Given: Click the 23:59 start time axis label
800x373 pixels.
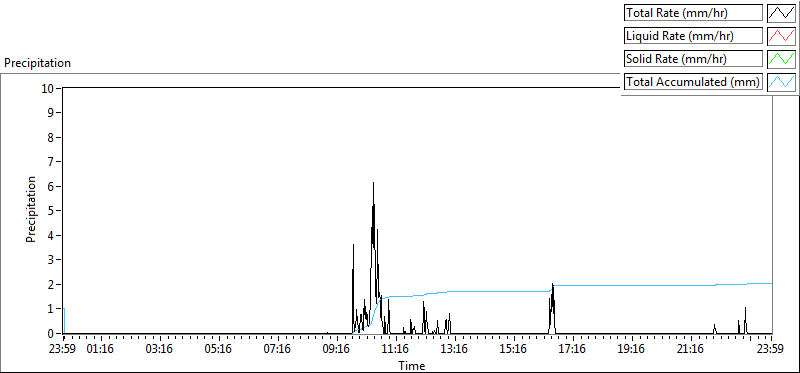Looking at the screenshot, I should pos(64,350).
